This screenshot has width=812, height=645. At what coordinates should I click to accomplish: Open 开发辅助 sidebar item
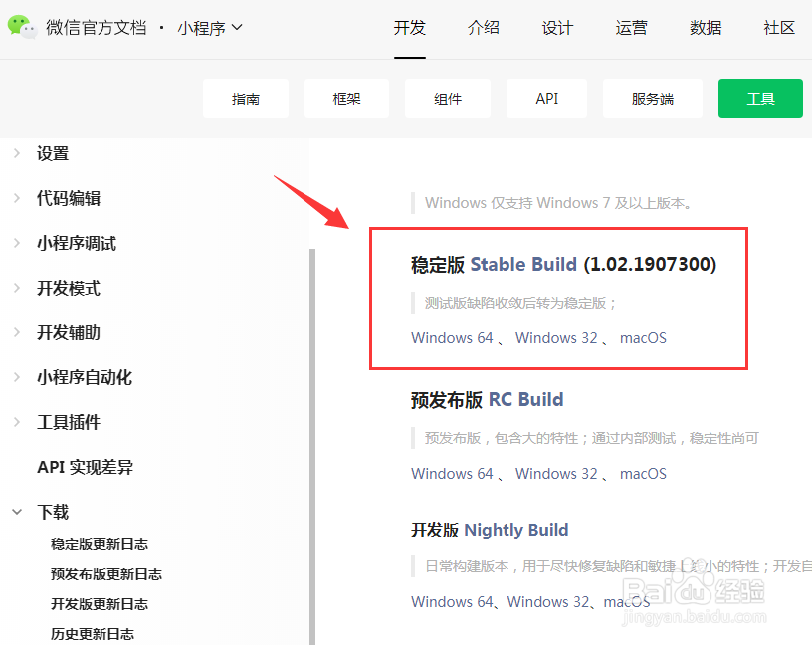[69, 332]
